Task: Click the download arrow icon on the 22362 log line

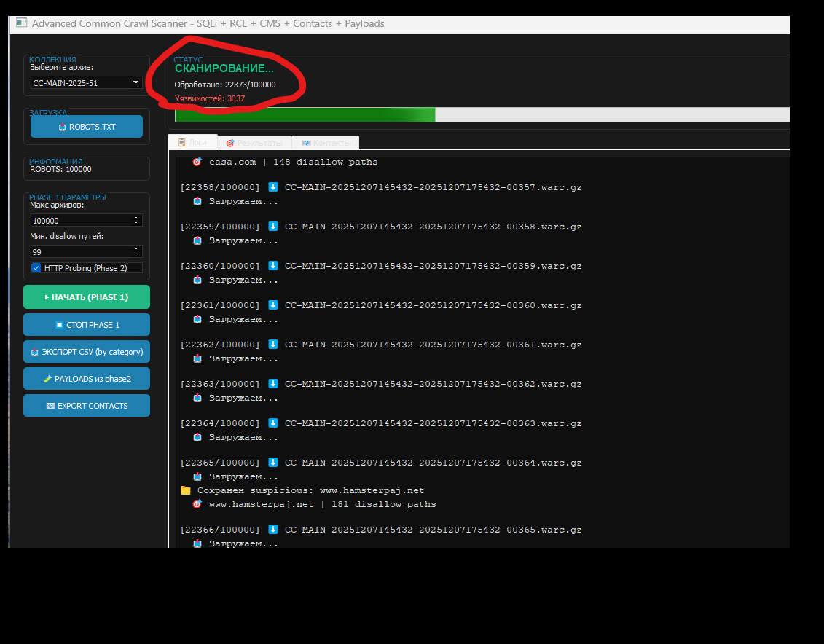Action: coord(272,344)
